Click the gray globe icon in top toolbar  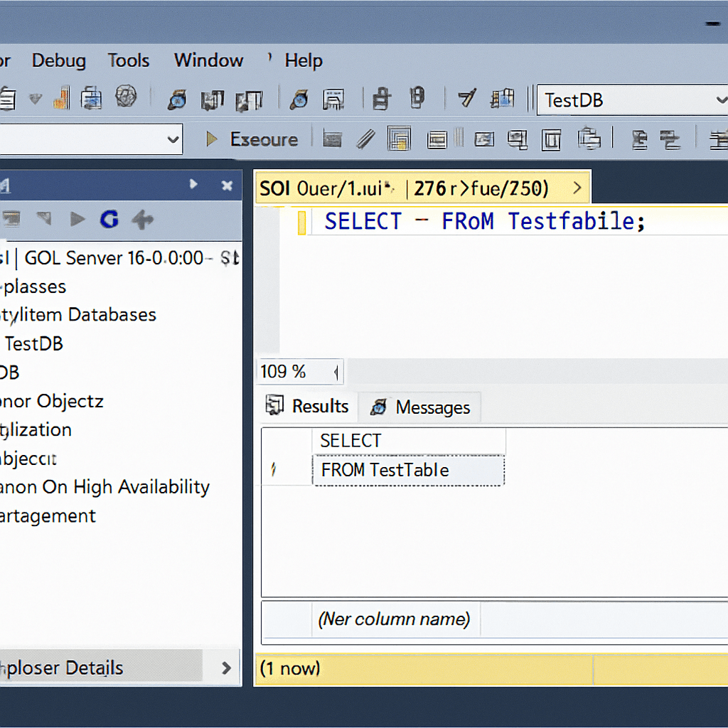click(x=126, y=97)
